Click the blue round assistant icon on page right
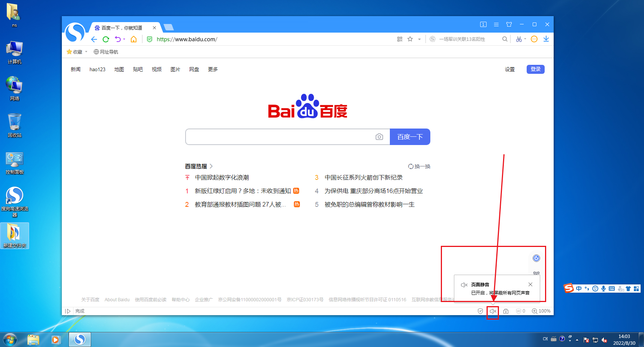 (x=536, y=258)
